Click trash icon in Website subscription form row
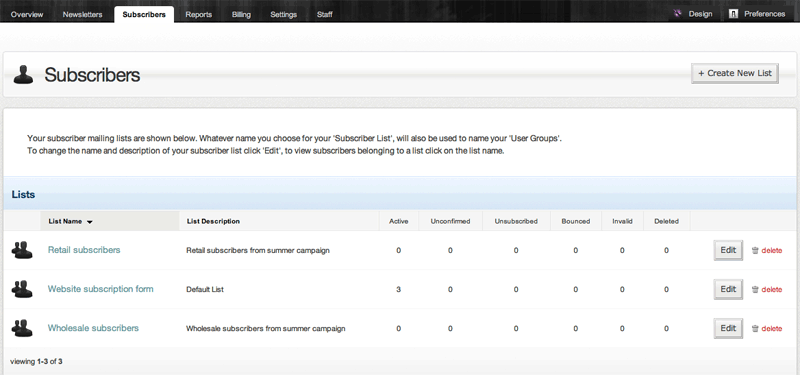 click(755, 289)
